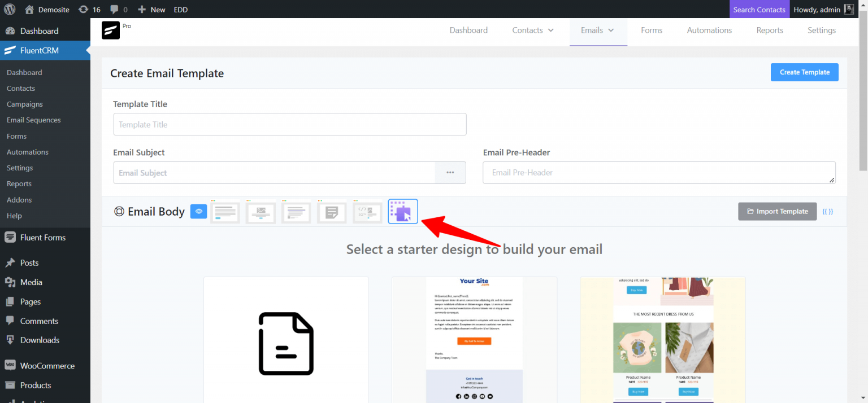Open the Contacts menu dropdown
The height and width of the screenshot is (403, 868).
(x=532, y=30)
